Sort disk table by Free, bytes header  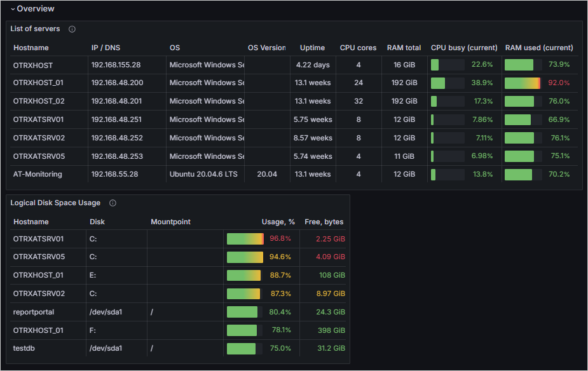click(x=324, y=222)
